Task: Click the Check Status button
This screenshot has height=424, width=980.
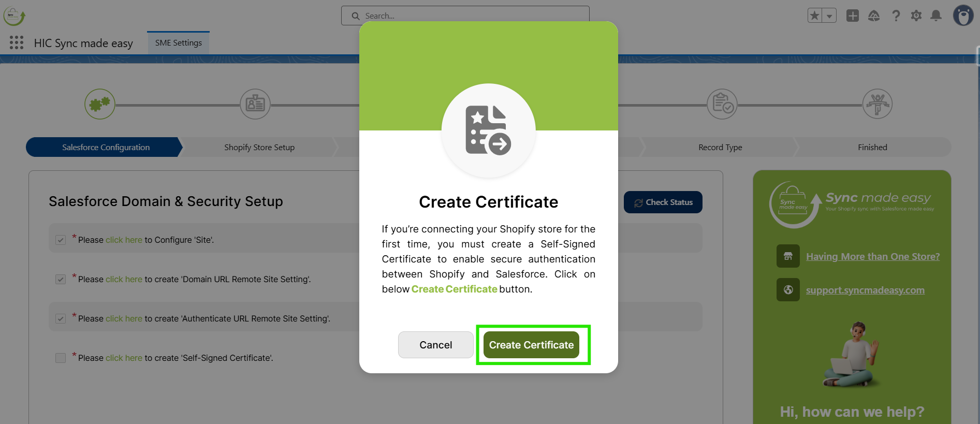Action: point(663,202)
